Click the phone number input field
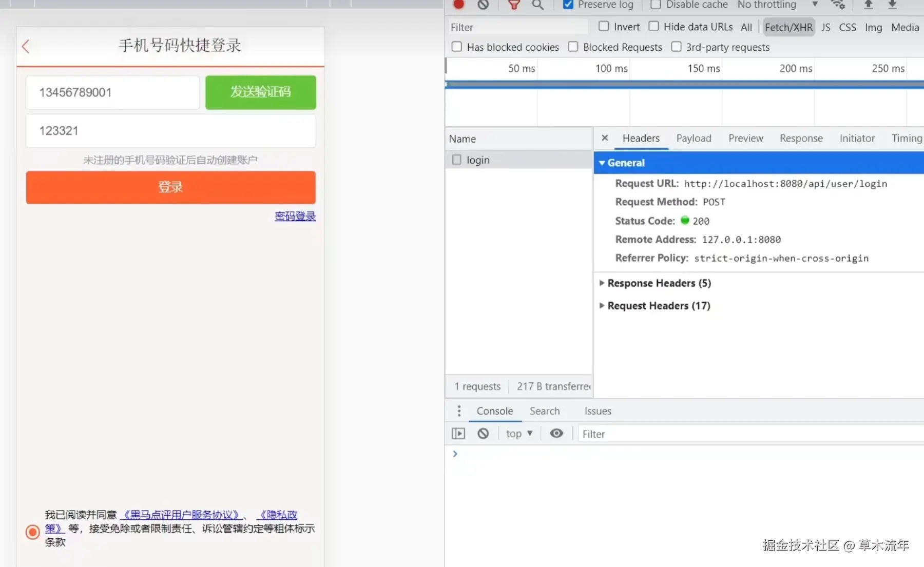 click(x=112, y=92)
